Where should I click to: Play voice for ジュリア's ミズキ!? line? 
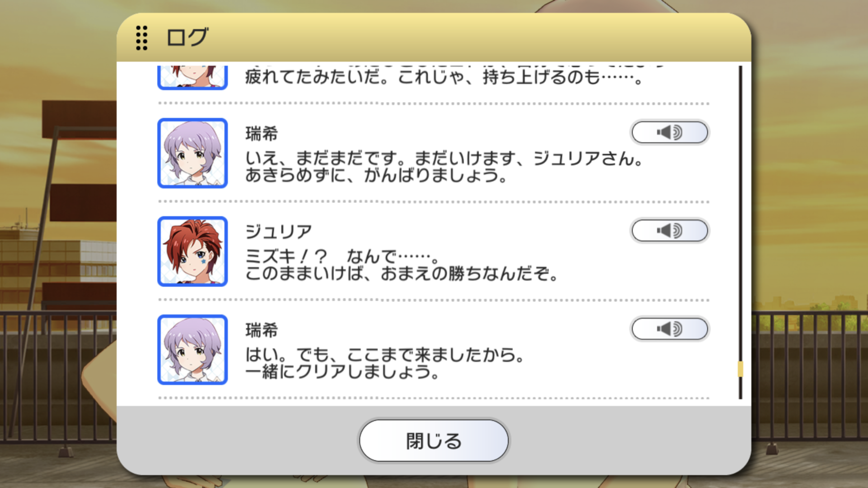pyautogui.click(x=669, y=231)
